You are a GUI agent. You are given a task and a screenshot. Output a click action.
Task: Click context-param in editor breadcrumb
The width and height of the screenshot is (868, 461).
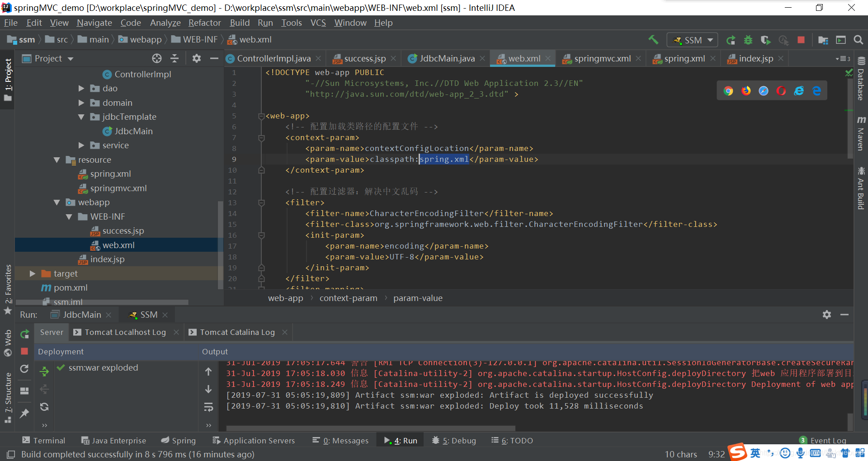tap(348, 298)
